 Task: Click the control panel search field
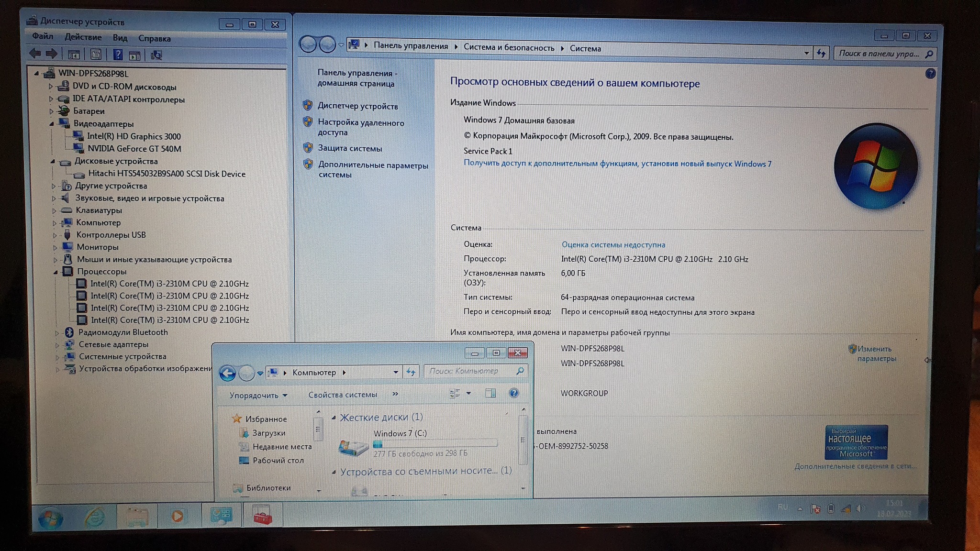pyautogui.click(x=879, y=54)
